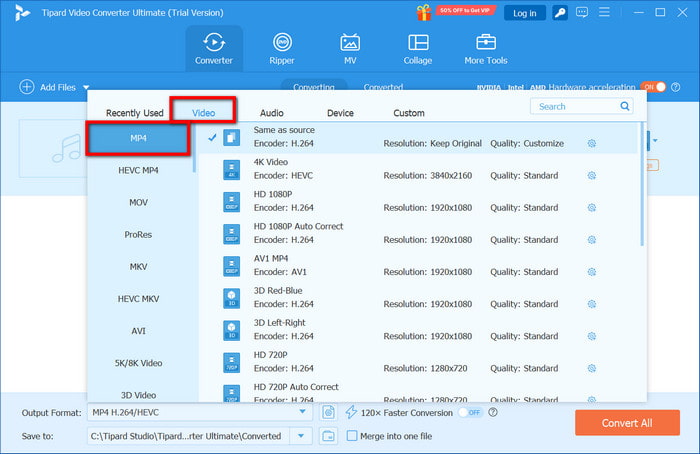Select the AV1 MP4 preset
Image resolution: width=700 pixels, height=454 pixels.
tap(418, 265)
